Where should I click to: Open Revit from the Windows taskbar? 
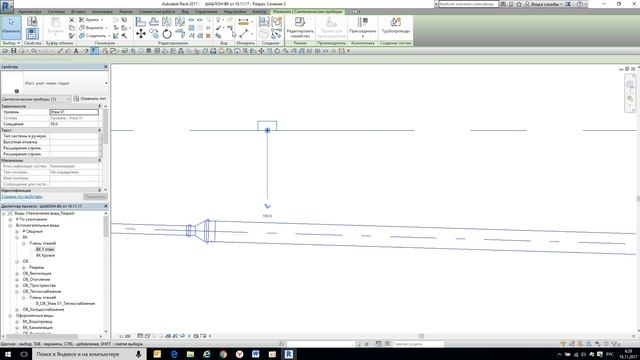point(289,354)
